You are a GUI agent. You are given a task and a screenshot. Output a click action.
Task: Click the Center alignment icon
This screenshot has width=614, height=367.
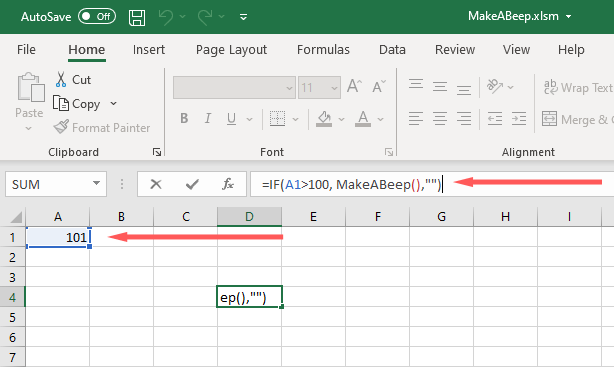click(x=440, y=118)
